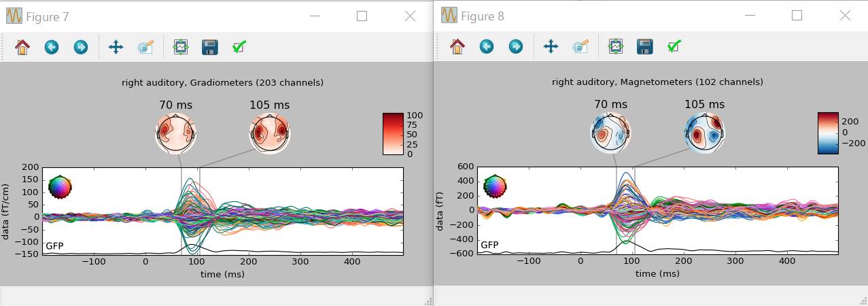Viewport: 868px width, 306px height.
Task: Activate Zoom to rectangle in Figure 8
Action: coord(580,46)
